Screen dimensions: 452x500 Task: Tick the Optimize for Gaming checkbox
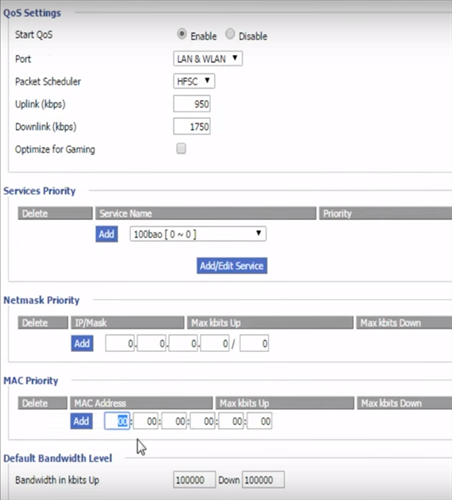pyautogui.click(x=181, y=148)
